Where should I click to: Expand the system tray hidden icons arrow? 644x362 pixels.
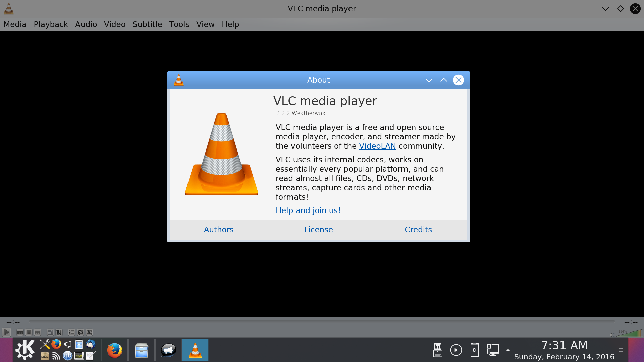[508, 350]
